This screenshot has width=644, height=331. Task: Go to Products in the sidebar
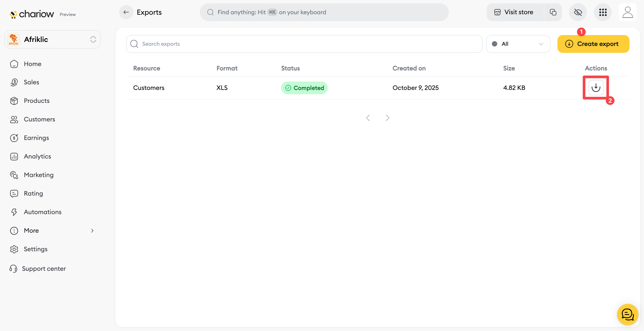pos(37,101)
